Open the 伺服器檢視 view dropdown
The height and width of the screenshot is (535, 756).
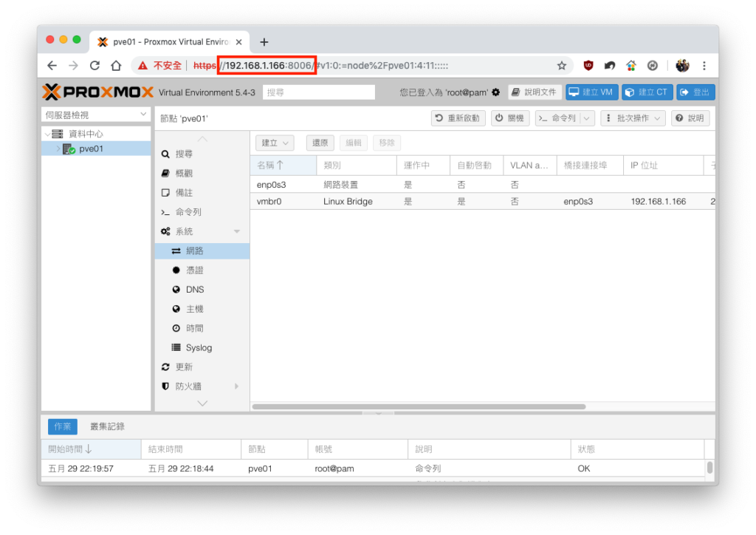[96, 115]
